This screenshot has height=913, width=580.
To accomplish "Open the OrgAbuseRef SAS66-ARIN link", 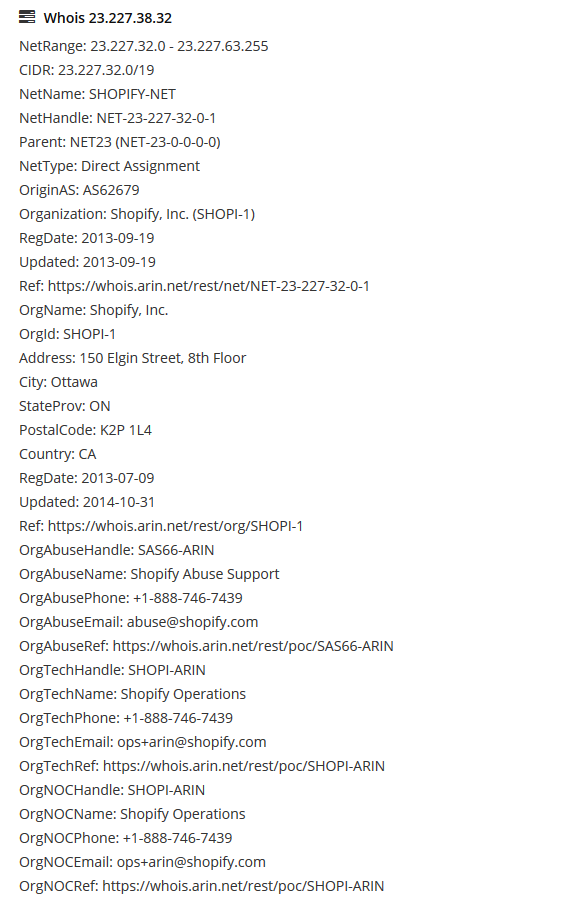I will pos(253,646).
